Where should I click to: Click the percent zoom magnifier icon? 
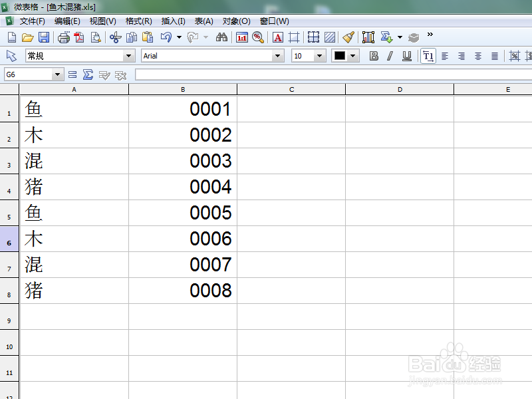tap(258, 37)
